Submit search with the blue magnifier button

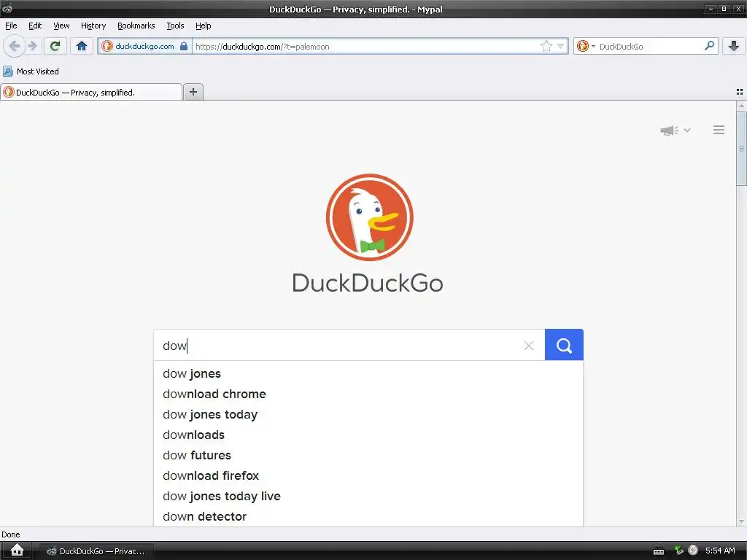tap(564, 345)
